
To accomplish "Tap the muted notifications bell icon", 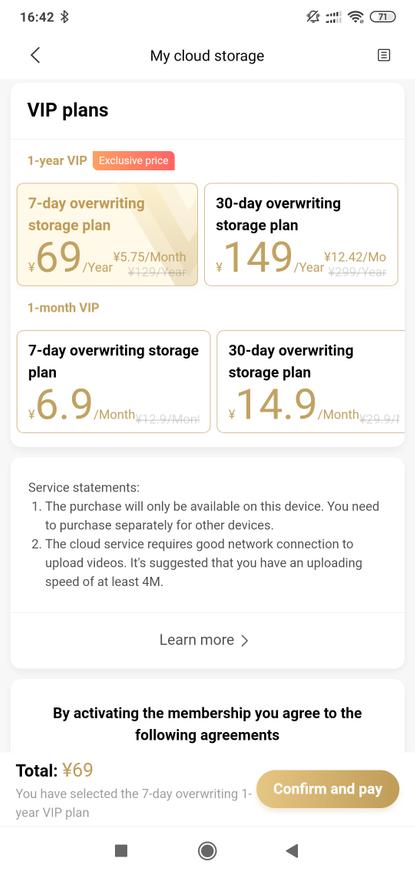I will click(x=313, y=17).
